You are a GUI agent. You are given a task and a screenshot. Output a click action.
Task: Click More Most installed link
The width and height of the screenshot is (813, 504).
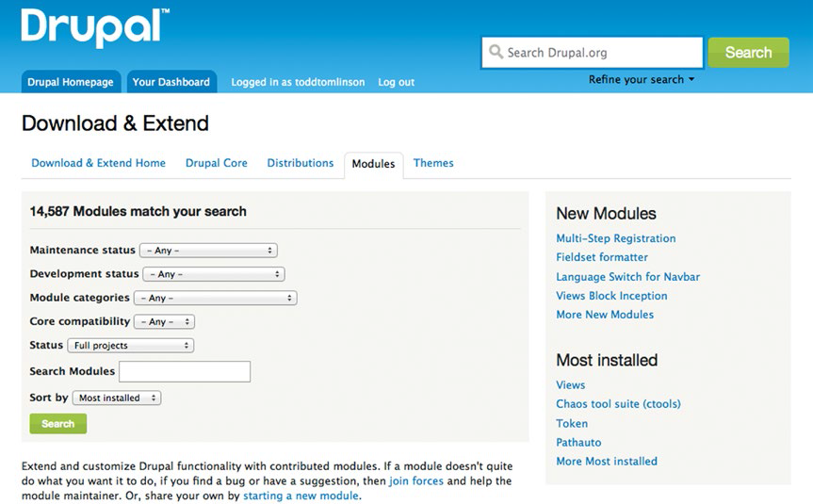607,461
